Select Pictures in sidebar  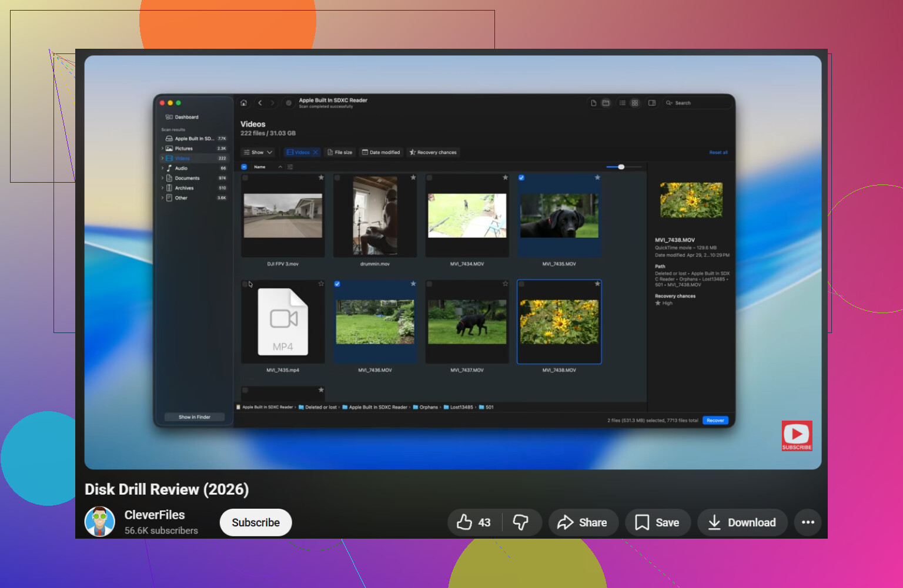[195, 149]
